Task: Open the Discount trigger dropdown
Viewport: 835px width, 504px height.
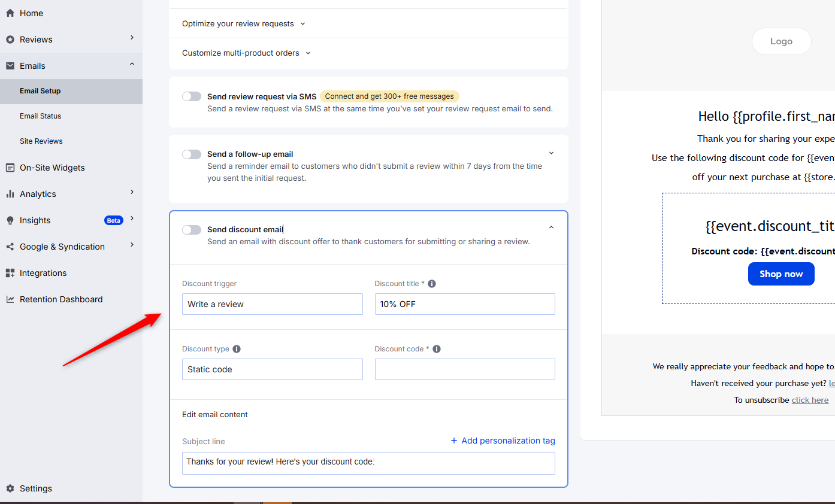Action: tap(272, 304)
